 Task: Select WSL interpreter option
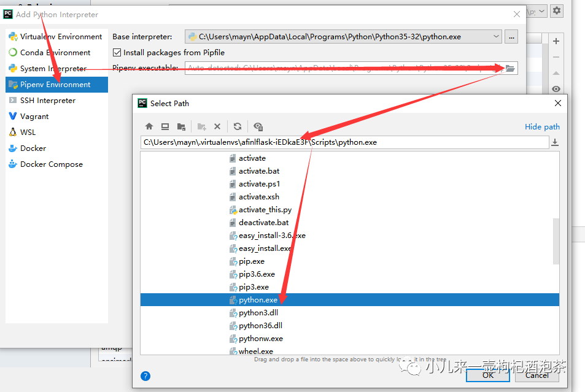(56, 133)
